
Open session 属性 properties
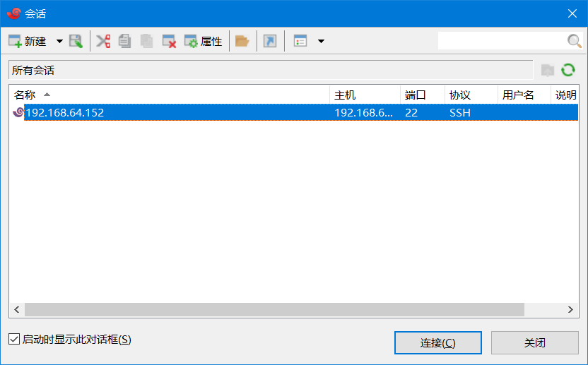point(204,41)
